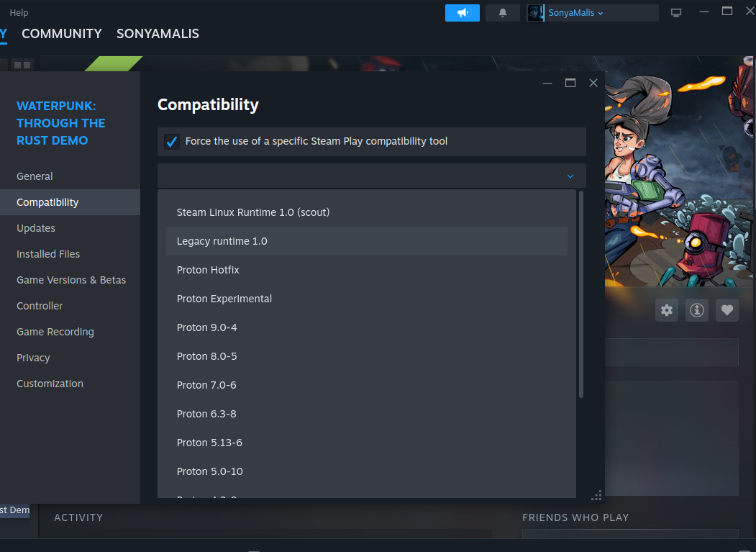The image size is (756, 552).
Task: Pick Proton 6.3-8
Action: coord(366,414)
